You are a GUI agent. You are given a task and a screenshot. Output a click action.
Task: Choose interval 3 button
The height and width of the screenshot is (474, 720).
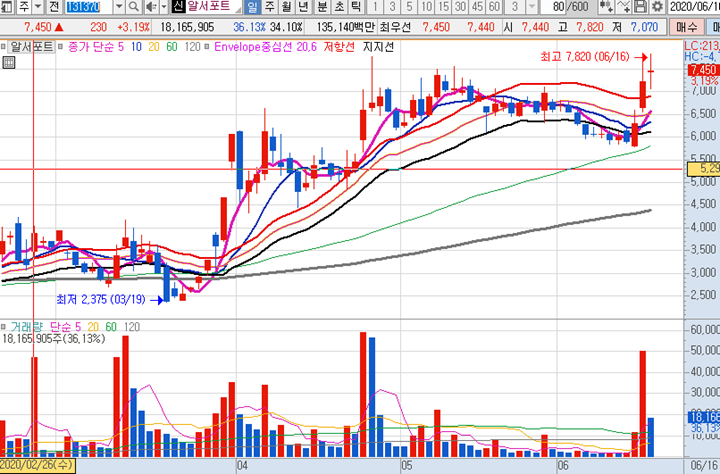(x=392, y=6)
